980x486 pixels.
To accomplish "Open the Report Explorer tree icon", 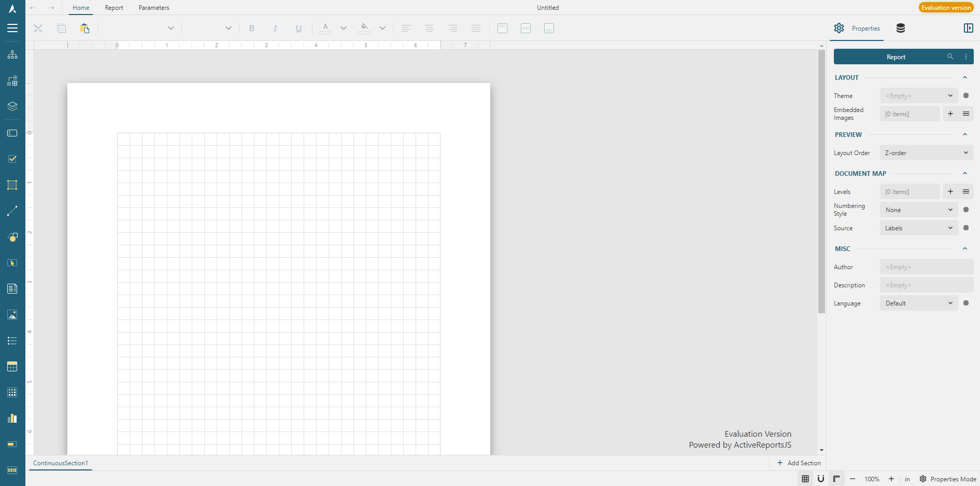I will pos(12,55).
